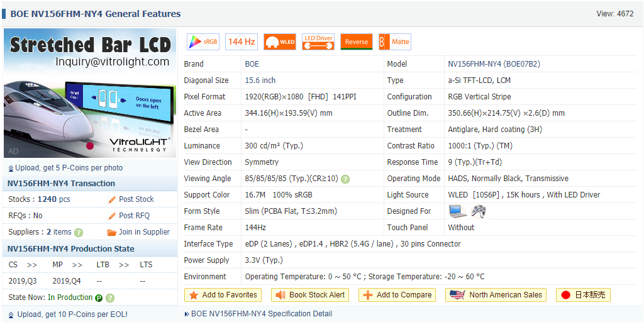This screenshot has width=644, height=322.
Task: Click the eDP (2 Lanes) interface type value
Action: (353, 244)
